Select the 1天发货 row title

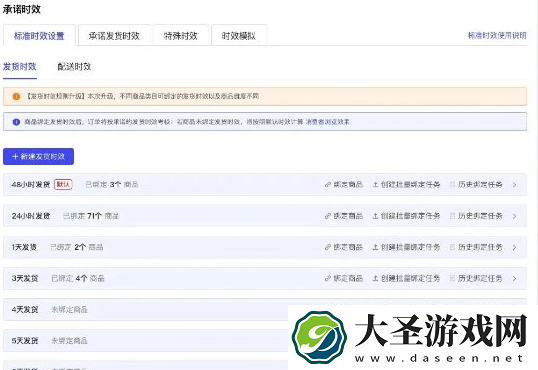coord(24,247)
